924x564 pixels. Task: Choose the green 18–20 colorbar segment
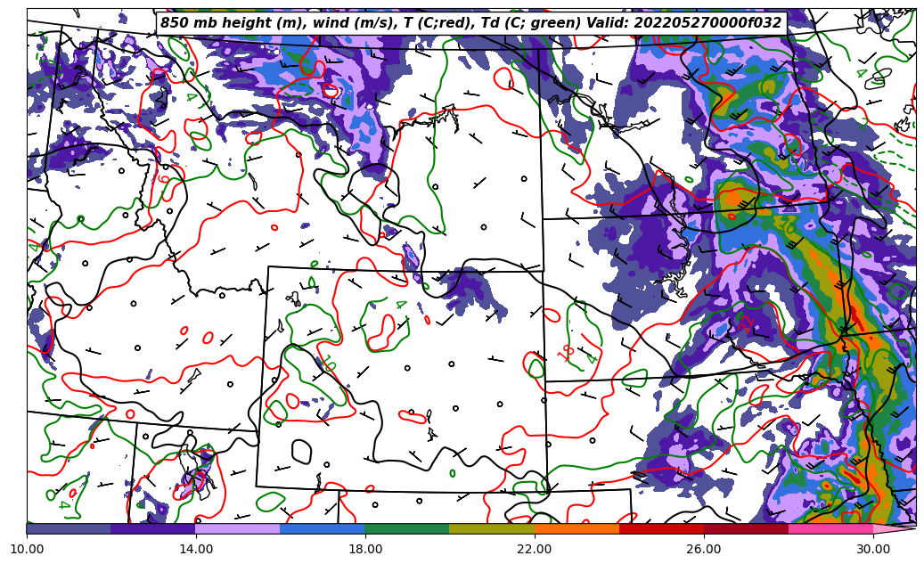click(x=407, y=528)
